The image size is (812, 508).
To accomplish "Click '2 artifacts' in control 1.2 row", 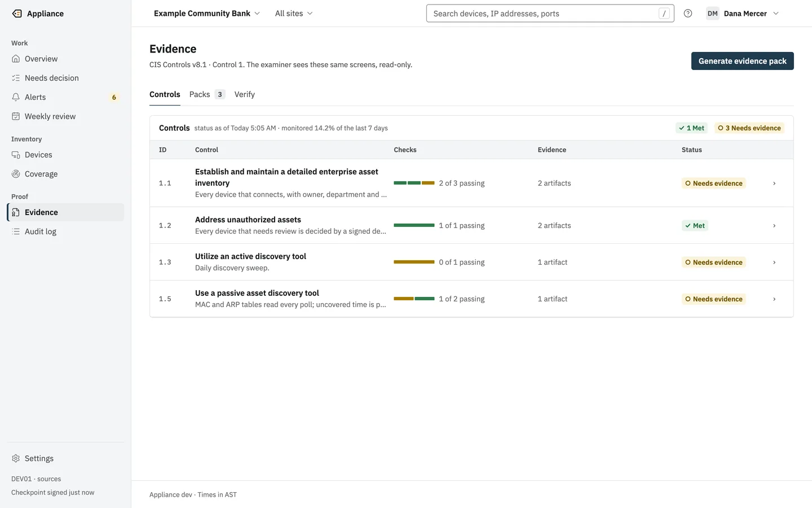I will (x=554, y=226).
